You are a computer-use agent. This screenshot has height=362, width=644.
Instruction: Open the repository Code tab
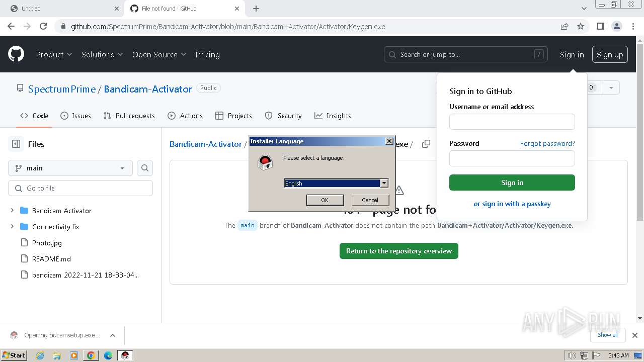[x=34, y=116]
